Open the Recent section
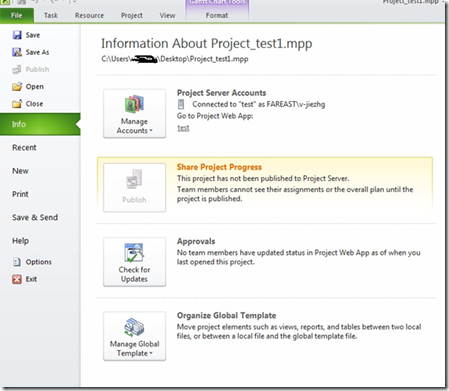The width and height of the screenshot is (449, 391). pyautogui.click(x=24, y=148)
